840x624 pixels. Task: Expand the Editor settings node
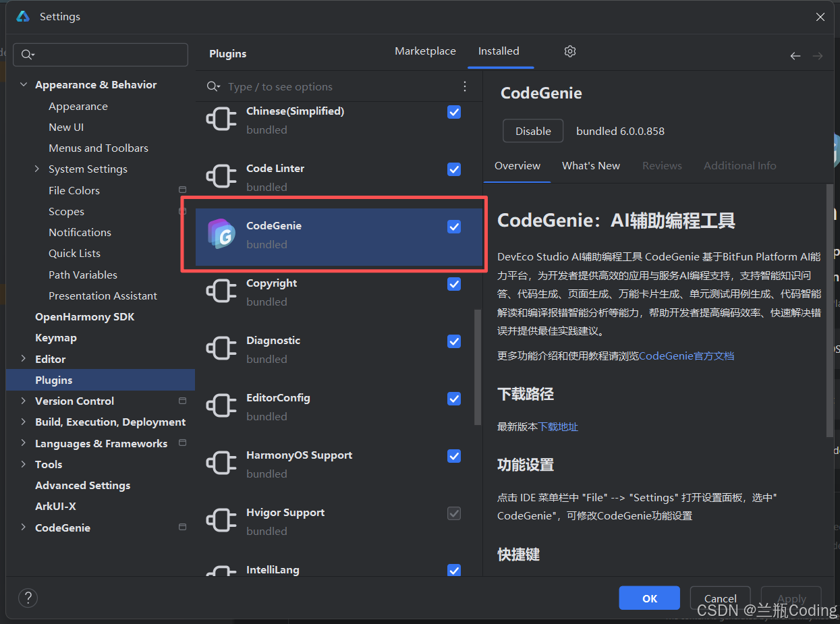tap(24, 359)
